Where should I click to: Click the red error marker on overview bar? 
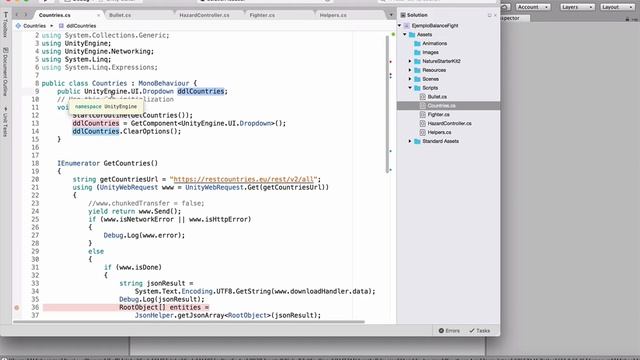pyautogui.click(x=391, y=62)
